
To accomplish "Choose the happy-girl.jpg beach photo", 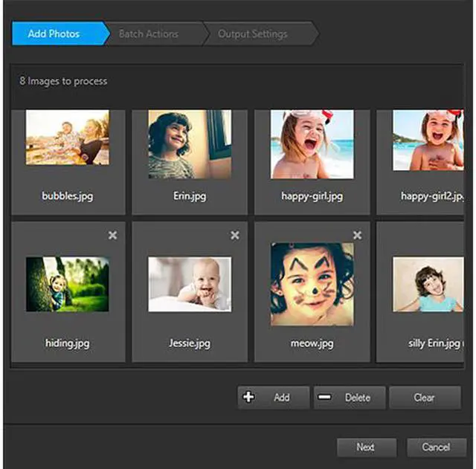I will pyautogui.click(x=312, y=144).
